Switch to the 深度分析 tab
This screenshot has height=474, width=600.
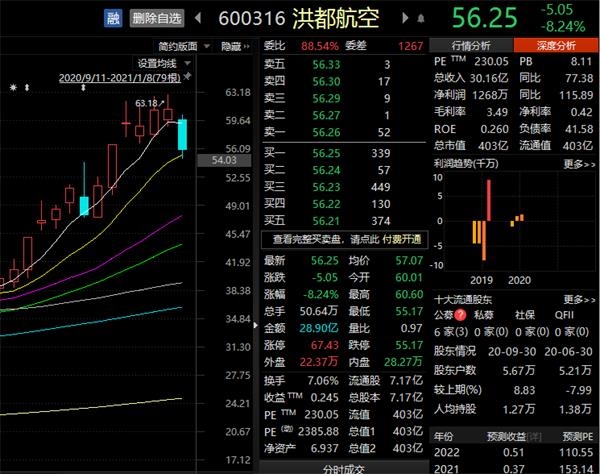coord(556,46)
